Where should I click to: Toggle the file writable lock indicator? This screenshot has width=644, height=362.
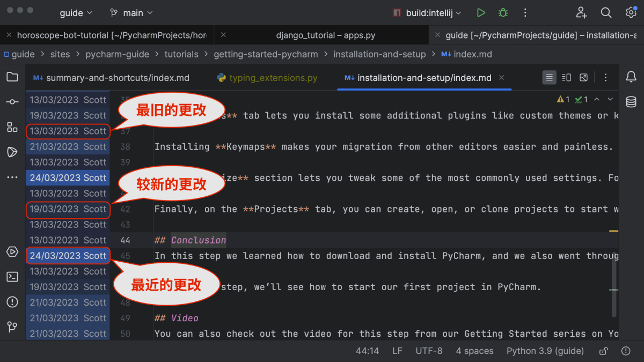[x=603, y=351]
